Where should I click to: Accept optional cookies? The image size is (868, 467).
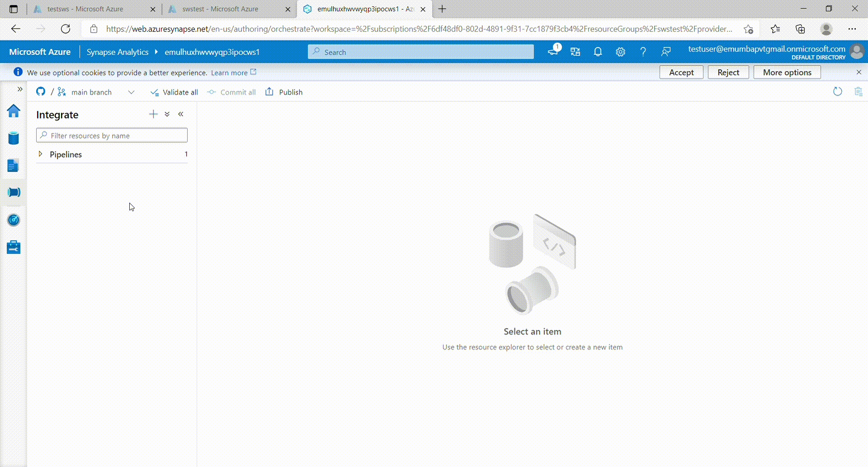681,72
